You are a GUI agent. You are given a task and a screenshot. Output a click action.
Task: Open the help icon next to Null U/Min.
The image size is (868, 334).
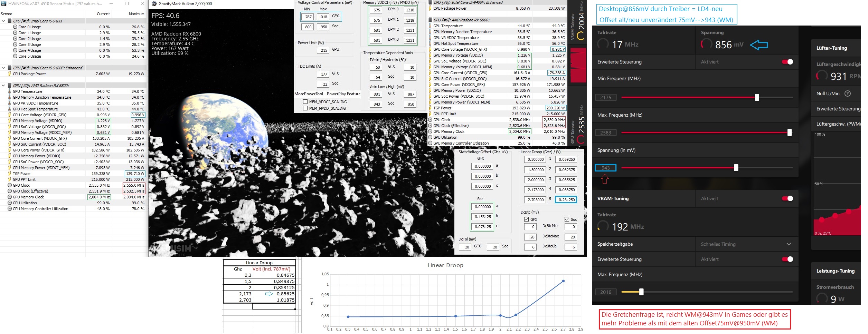click(x=847, y=94)
